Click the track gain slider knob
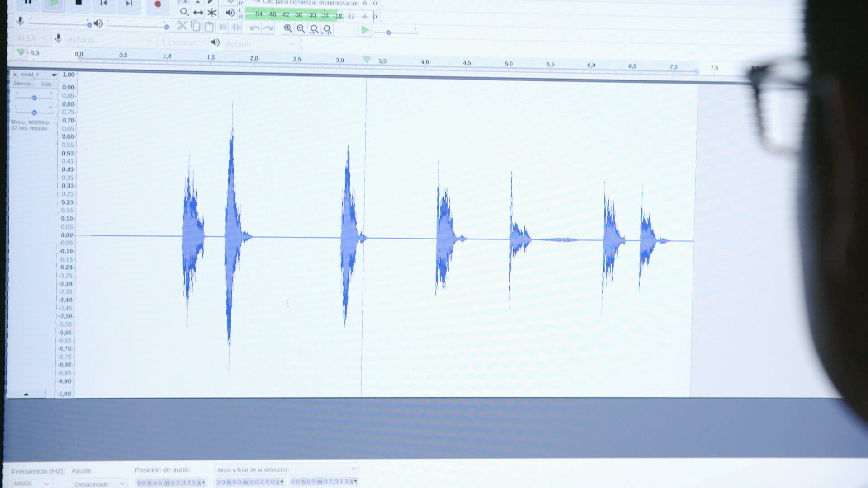This screenshot has width=868, height=488. point(34,98)
